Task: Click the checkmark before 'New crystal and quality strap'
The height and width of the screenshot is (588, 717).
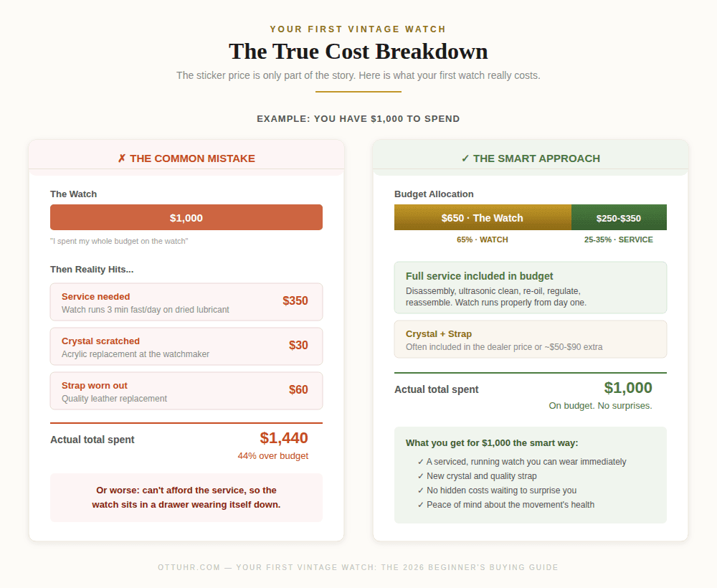Action: click(x=421, y=476)
